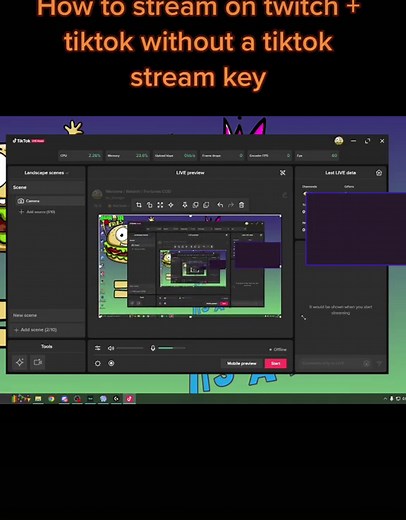Click the Upload speed stat

pyautogui.click(x=175, y=156)
